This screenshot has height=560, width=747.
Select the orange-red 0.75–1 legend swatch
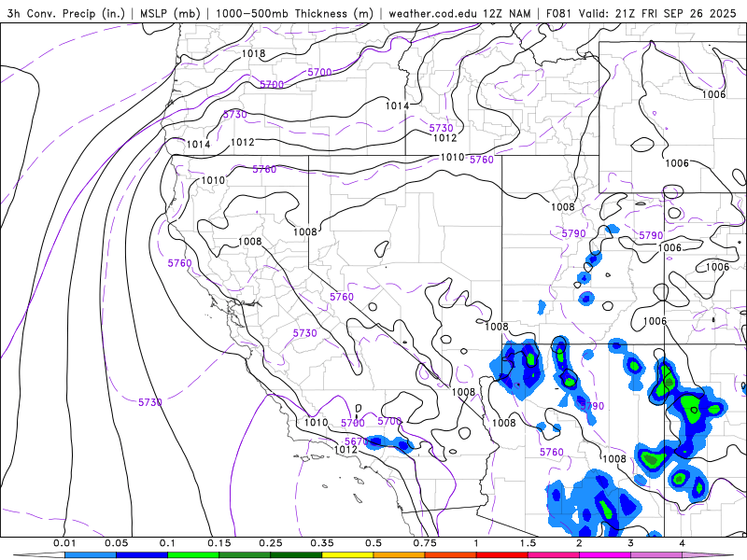pos(451,555)
